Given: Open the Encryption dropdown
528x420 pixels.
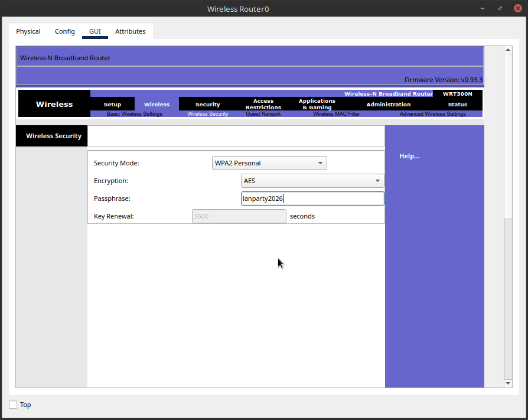Looking at the screenshot, I should (312, 181).
